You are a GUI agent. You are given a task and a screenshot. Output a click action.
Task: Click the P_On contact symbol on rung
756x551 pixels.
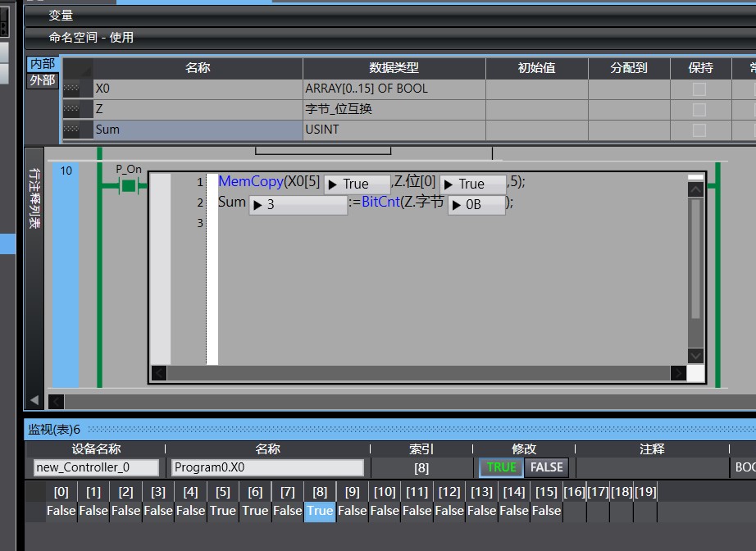(128, 186)
